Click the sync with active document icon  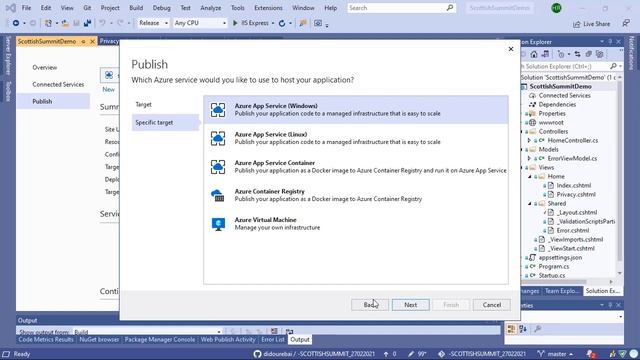(x=577, y=54)
